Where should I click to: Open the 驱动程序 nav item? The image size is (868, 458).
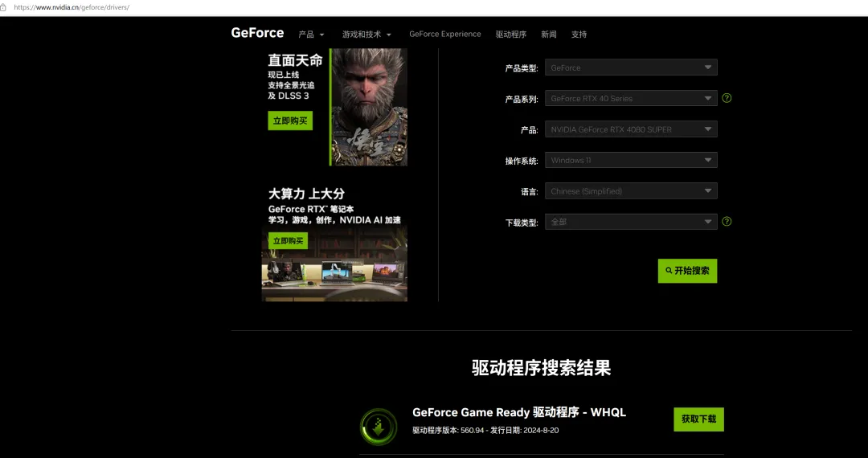pyautogui.click(x=511, y=35)
